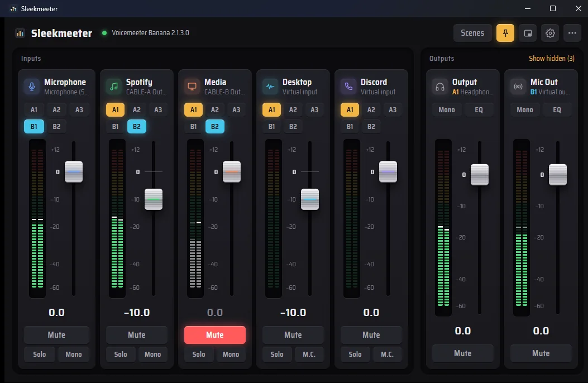The height and width of the screenshot is (383, 588).
Task: Click the Media fader knob
Action: click(x=232, y=172)
